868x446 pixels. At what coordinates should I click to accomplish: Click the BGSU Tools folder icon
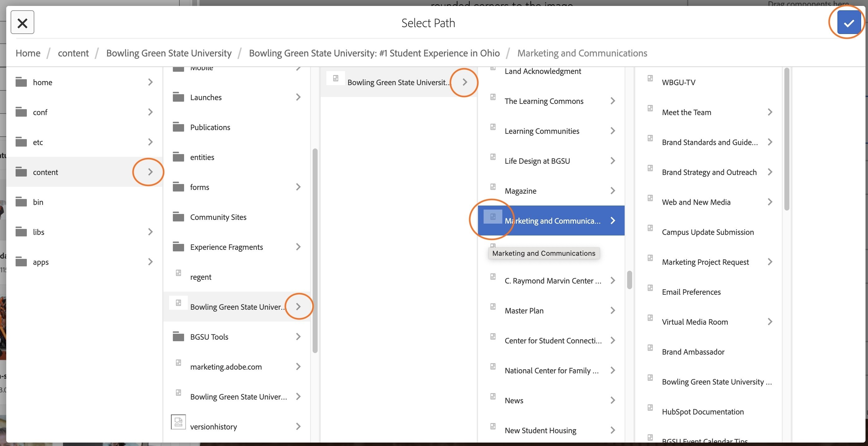(178, 337)
